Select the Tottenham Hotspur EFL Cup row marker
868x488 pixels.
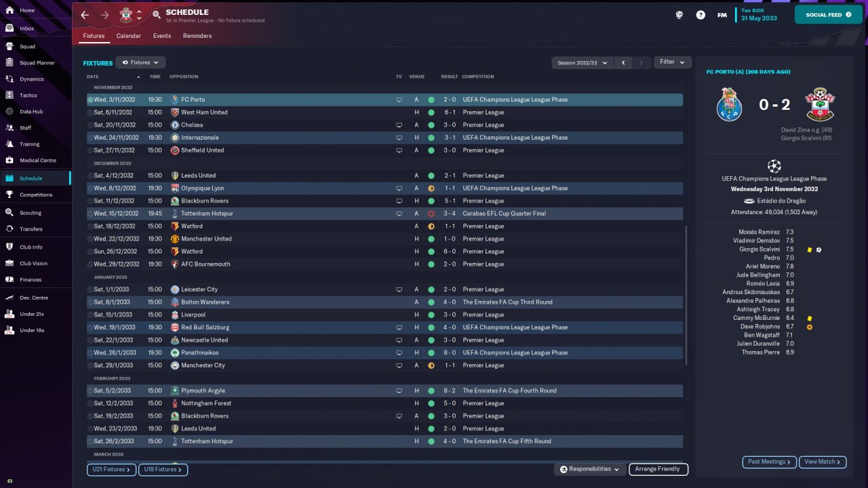pyautogui.click(x=90, y=213)
